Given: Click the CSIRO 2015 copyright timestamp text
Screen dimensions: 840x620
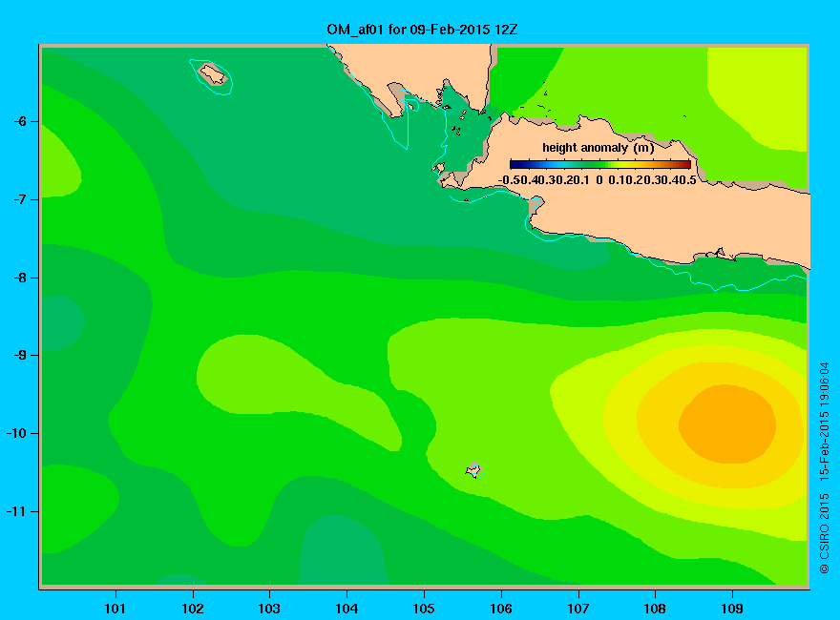Looking at the screenshot, I should [825, 468].
